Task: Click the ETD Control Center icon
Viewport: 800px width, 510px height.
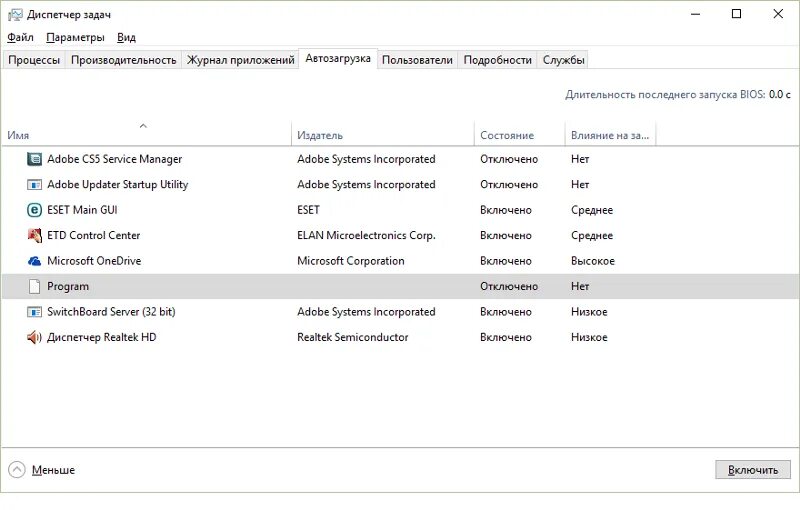Action: click(x=35, y=236)
